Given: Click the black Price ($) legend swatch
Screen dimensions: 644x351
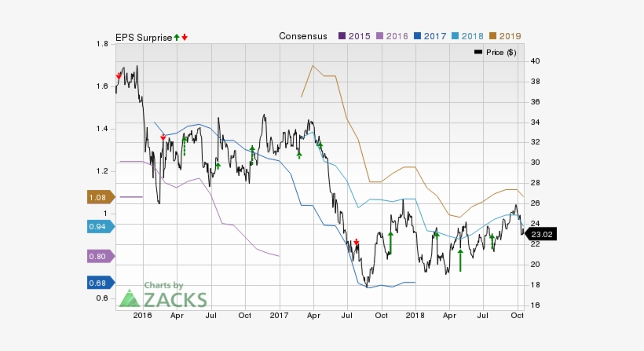Looking at the screenshot, I should pyautogui.click(x=478, y=52).
